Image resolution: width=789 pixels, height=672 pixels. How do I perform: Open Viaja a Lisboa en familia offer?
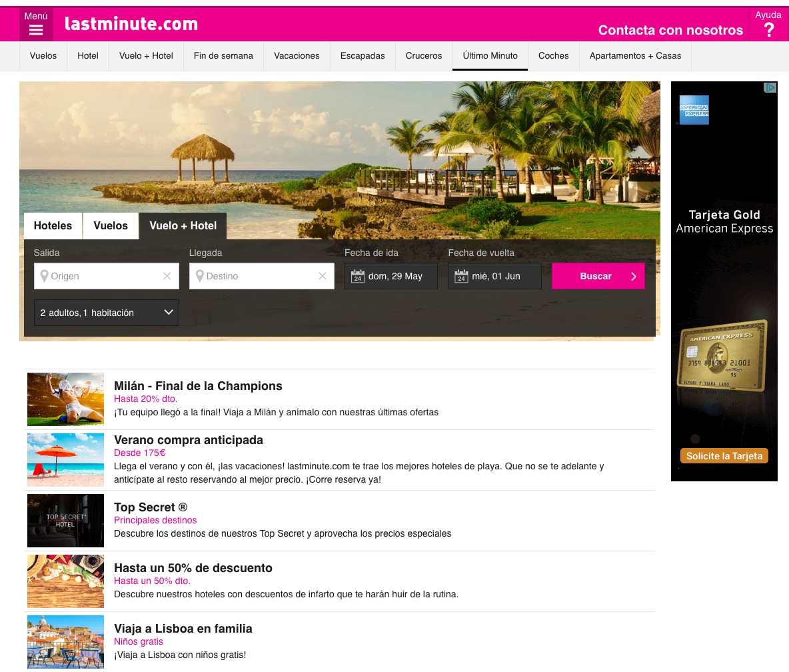tap(183, 629)
